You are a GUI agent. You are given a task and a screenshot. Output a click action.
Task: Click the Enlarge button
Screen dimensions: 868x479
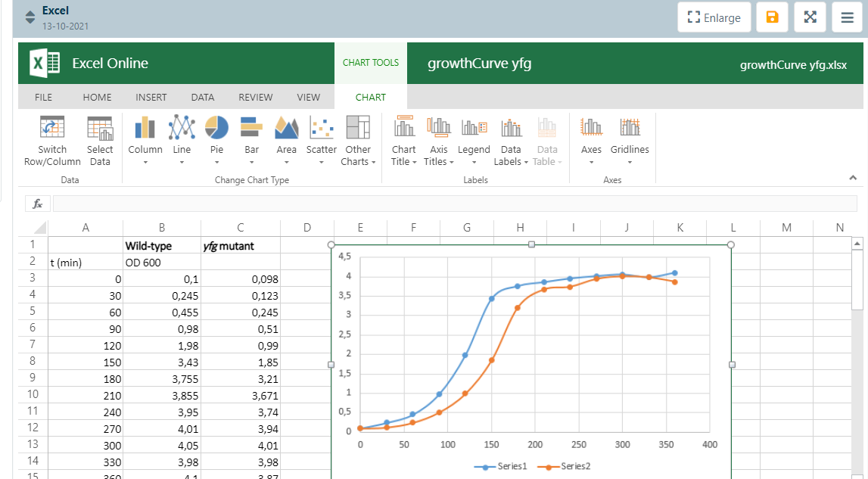click(x=714, y=17)
